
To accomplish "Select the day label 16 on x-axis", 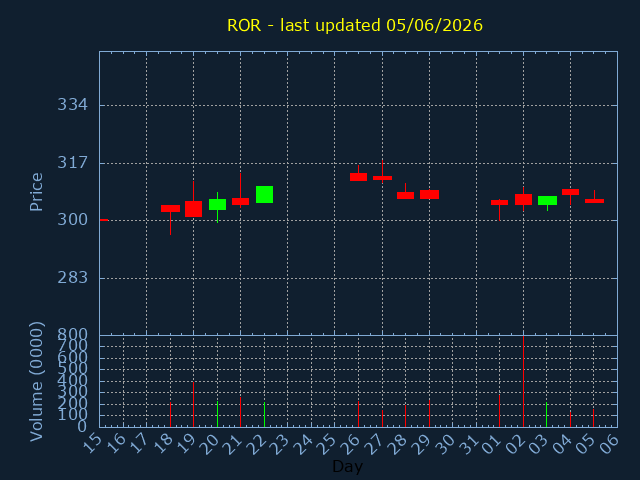I will tap(116, 444).
